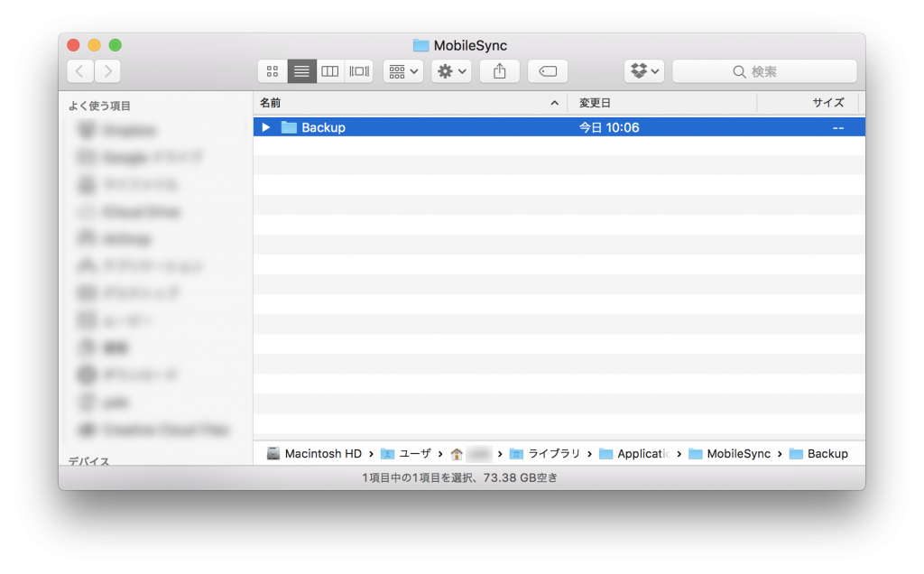Open the action gear menu
Screen dimensions: 924x574
tap(450, 70)
